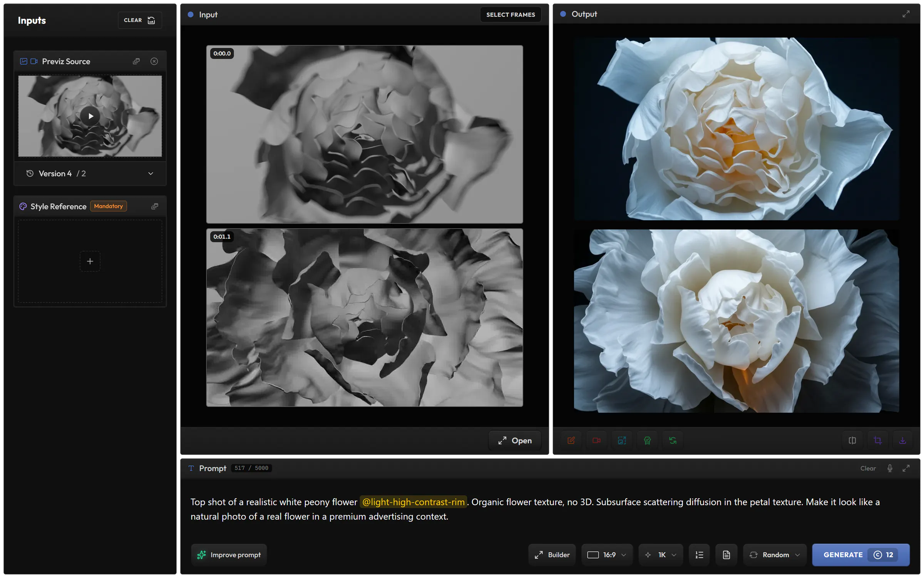The height and width of the screenshot is (578, 924).
Task: Click the green award badge icon under Output
Action: 647,440
